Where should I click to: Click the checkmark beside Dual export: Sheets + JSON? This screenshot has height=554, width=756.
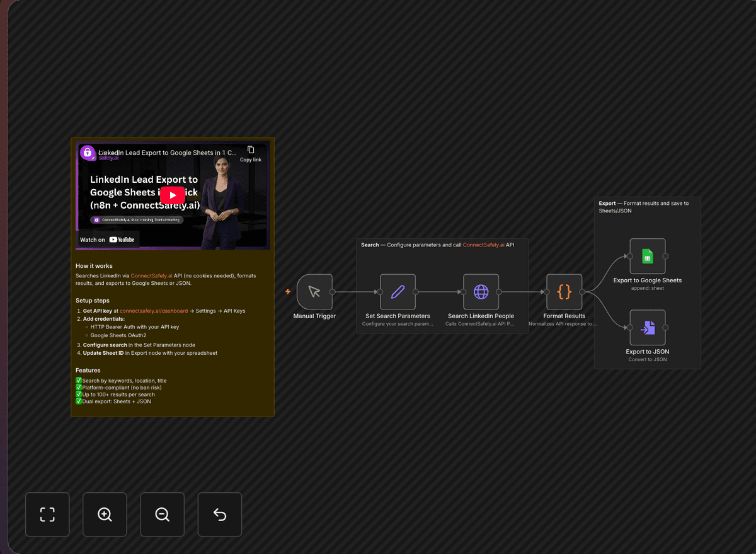pos(78,401)
